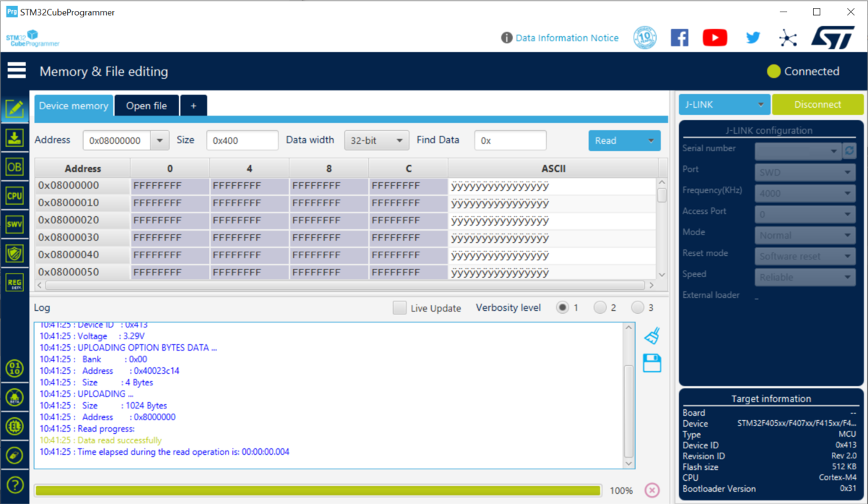Open the Option bytes panel
The image size is (868, 504).
tap(14, 166)
